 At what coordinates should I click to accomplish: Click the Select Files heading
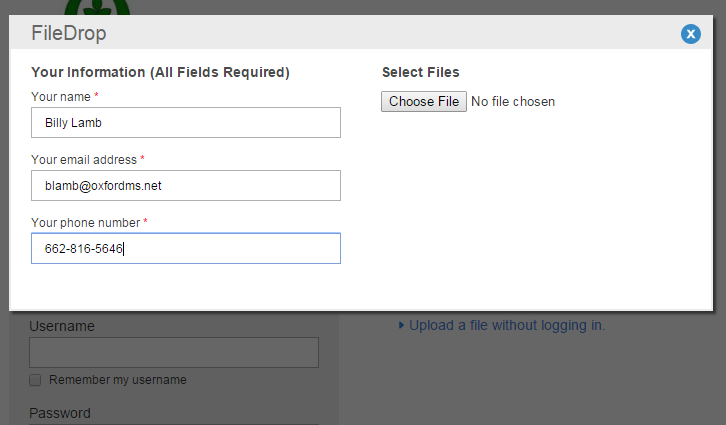[421, 72]
